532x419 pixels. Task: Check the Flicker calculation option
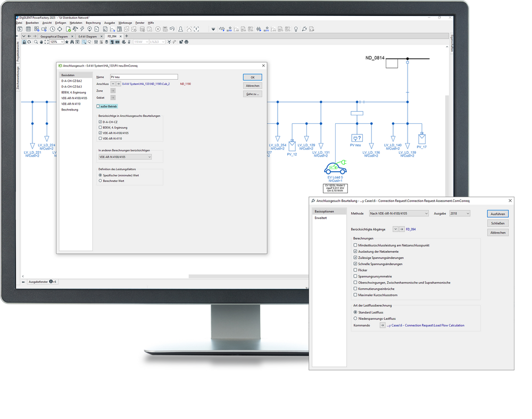[355, 270]
